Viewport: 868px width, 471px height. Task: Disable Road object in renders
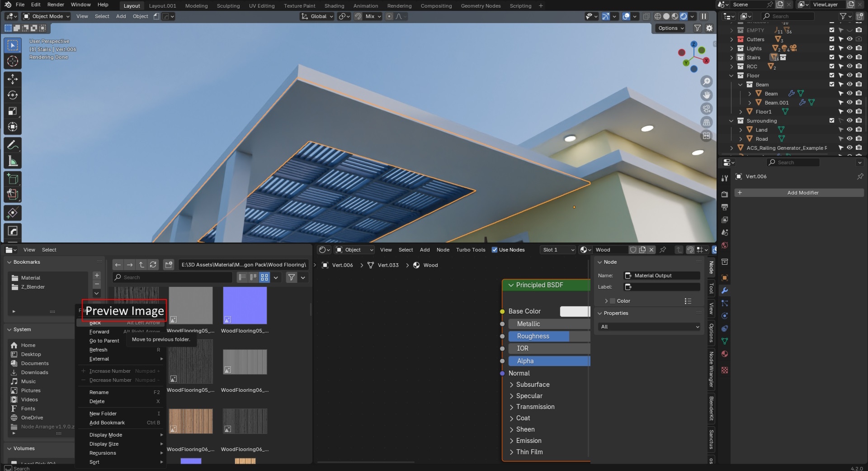click(859, 139)
